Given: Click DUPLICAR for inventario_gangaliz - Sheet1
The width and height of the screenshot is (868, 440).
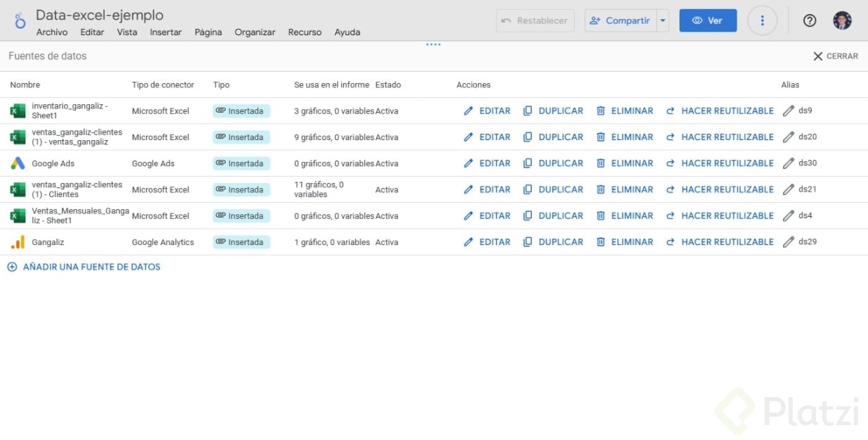Looking at the screenshot, I should tap(553, 111).
